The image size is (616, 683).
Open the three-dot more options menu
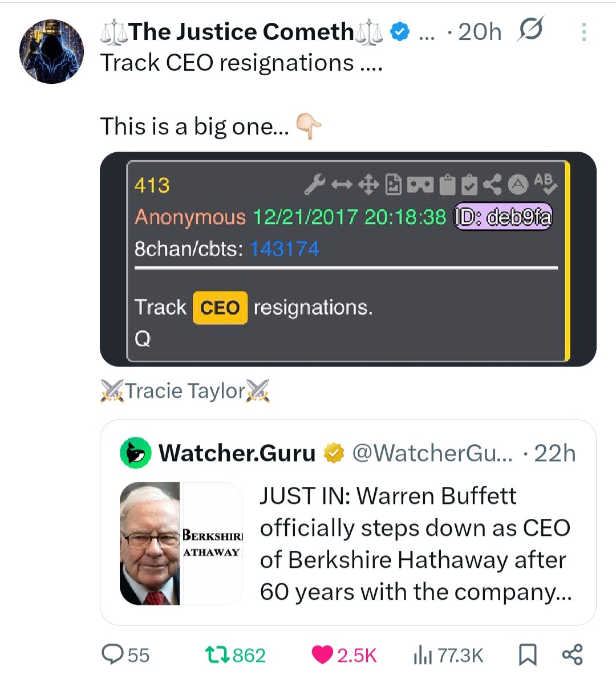(583, 32)
